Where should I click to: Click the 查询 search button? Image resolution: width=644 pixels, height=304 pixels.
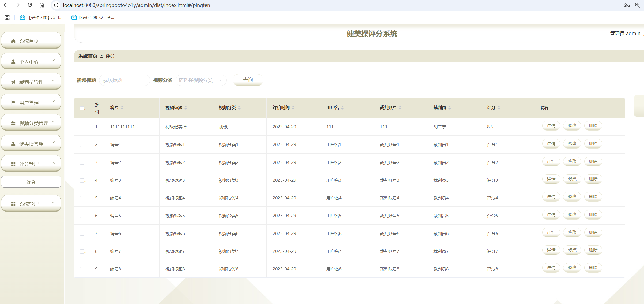248,80
